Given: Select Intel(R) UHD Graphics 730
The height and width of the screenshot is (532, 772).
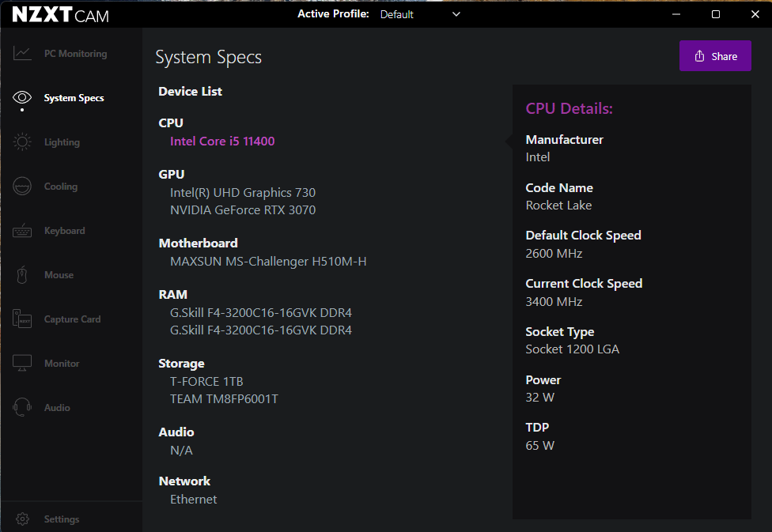Looking at the screenshot, I should tap(243, 192).
